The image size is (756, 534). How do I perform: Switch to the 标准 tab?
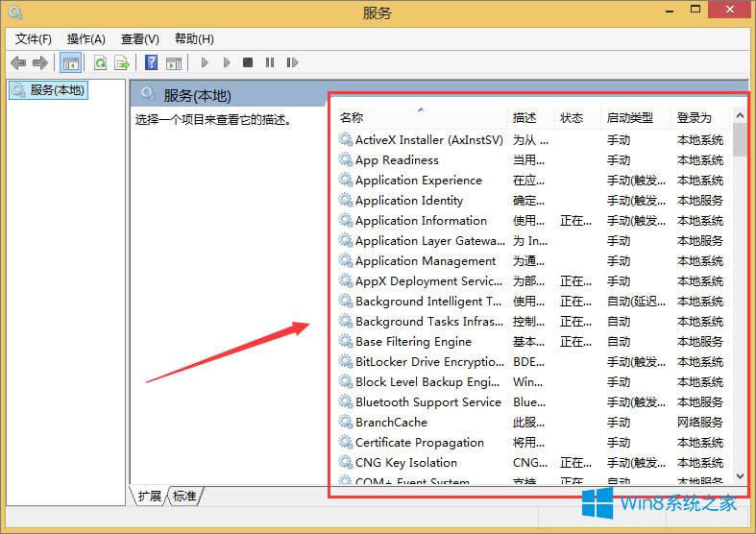tap(184, 496)
